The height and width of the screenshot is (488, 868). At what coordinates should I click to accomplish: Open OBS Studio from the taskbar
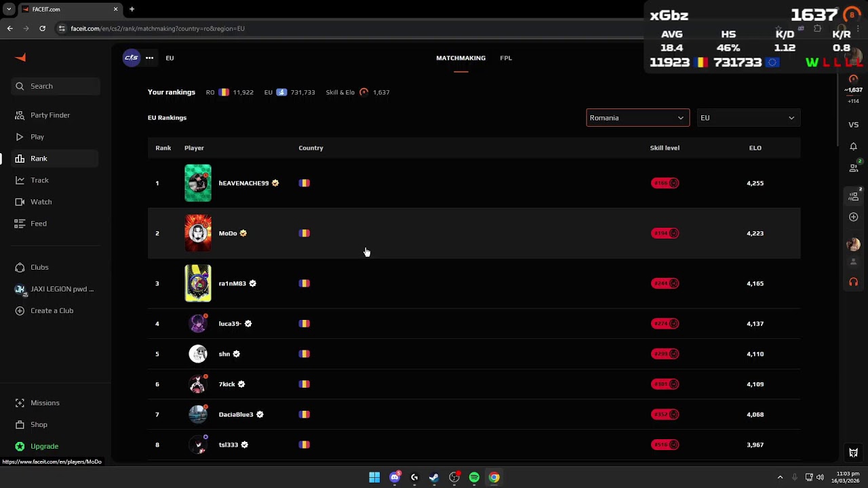coord(454,478)
